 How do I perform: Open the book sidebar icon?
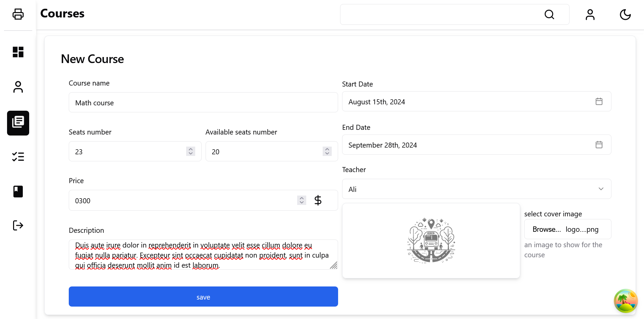click(x=18, y=192)
